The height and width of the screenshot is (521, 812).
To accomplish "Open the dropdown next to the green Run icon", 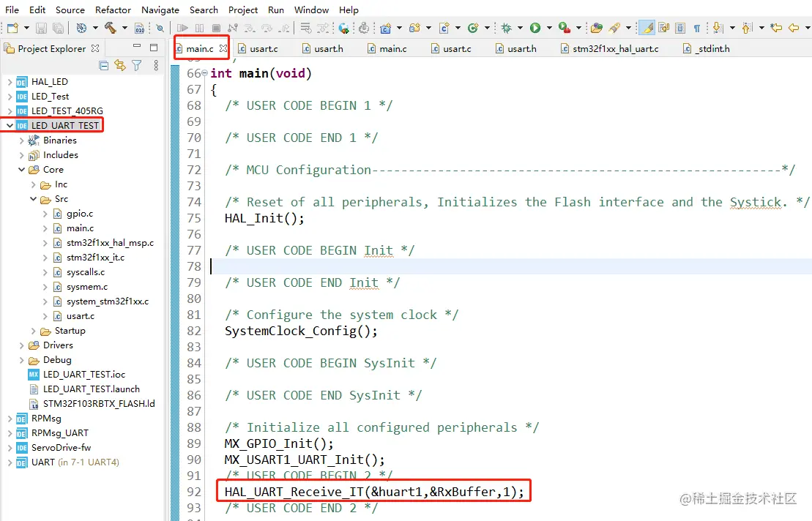I will pyautogui.click(x=549, y=28).
